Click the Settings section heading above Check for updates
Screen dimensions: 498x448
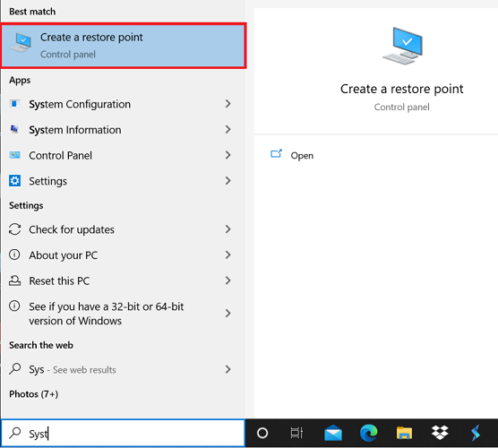26,205
